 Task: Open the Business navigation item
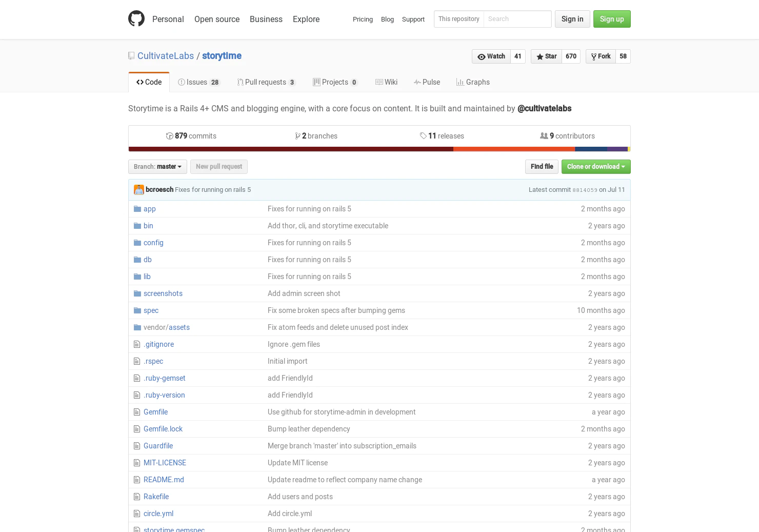click(266, 19)
